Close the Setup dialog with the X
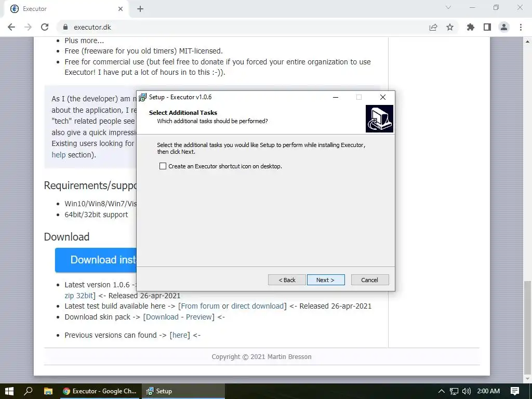This screenshot has height=399, width=532. tap(383, 97)
